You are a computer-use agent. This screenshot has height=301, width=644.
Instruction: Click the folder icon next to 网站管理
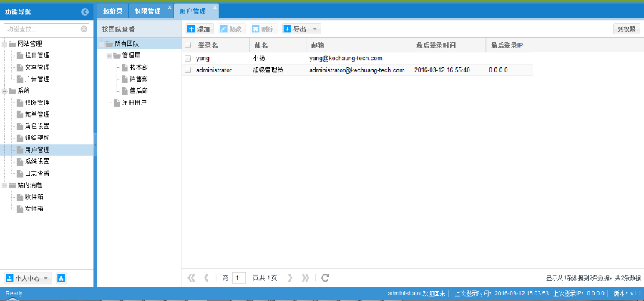tap(12, 44)
